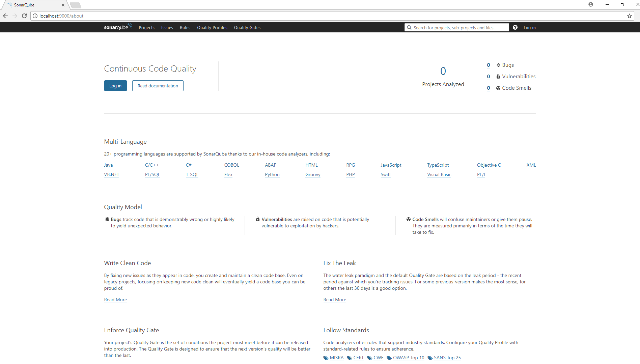Open the ABAP language link
Screen dimensions: 640x364
point(271,165)
